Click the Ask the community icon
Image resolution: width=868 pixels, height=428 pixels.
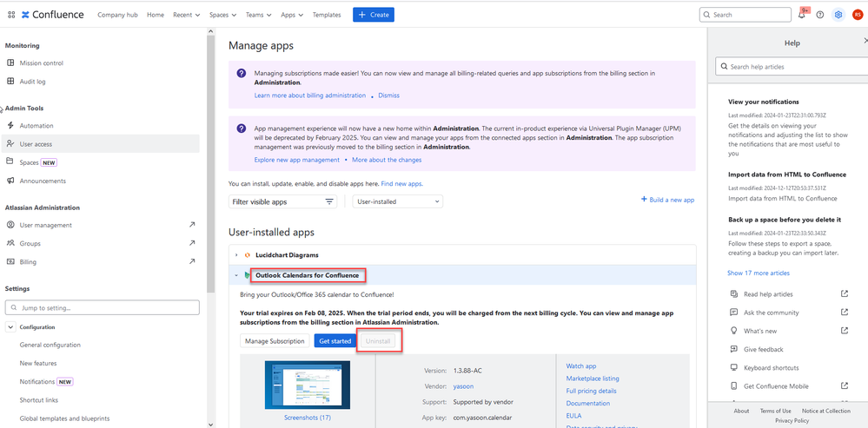coord(733,312)
